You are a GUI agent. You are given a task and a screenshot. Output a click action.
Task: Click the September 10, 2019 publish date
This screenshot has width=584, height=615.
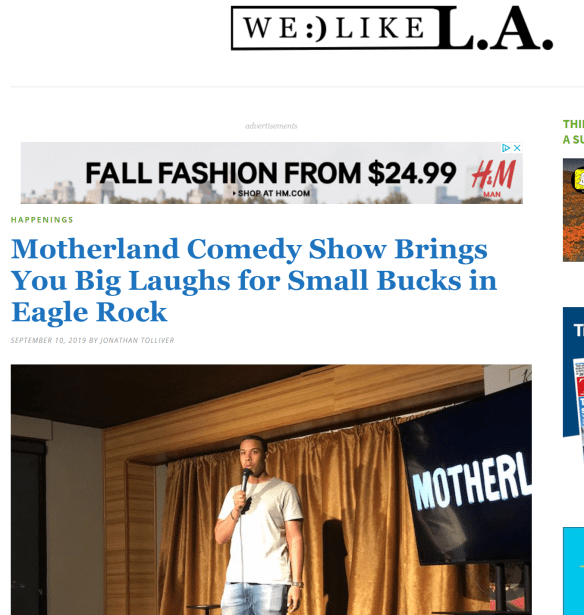tap(48, 340)
